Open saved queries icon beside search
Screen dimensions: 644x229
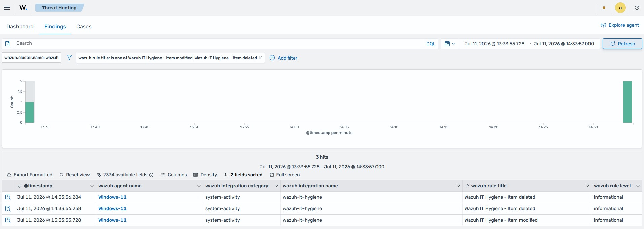point(8,43)
